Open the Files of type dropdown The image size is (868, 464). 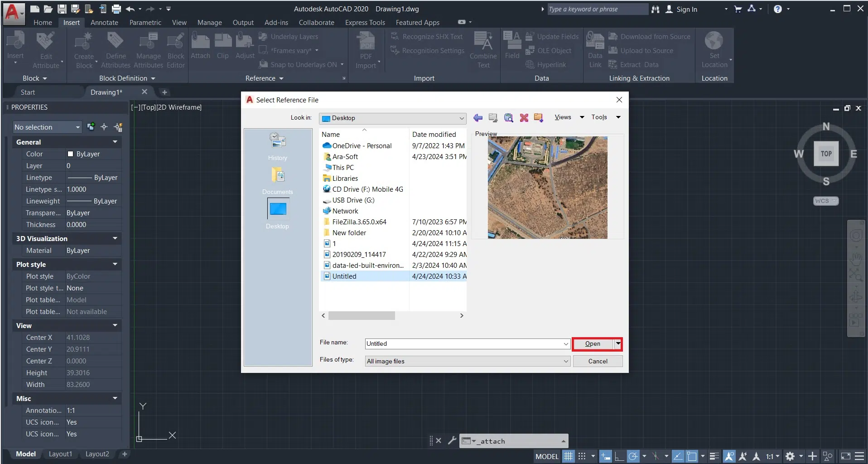click(x=565, y=361)
